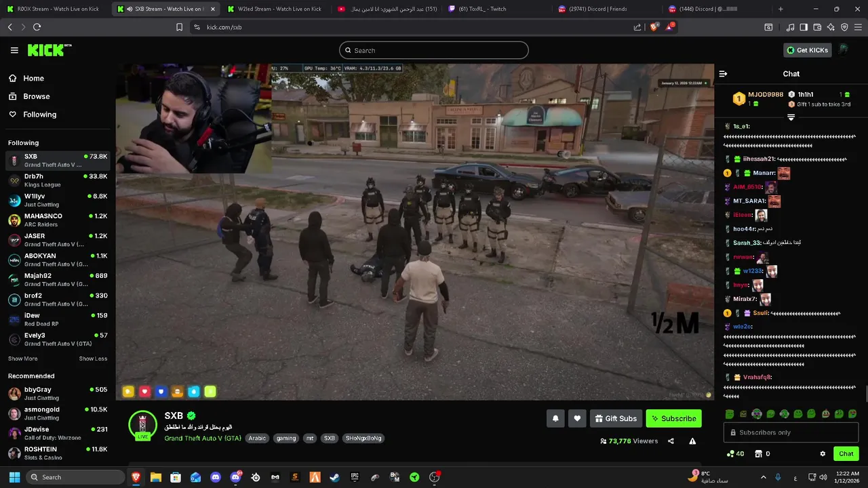Toggle the browser sidebar panel icon
The height and width of the screenshot is (488, 868).
point(804,27)
